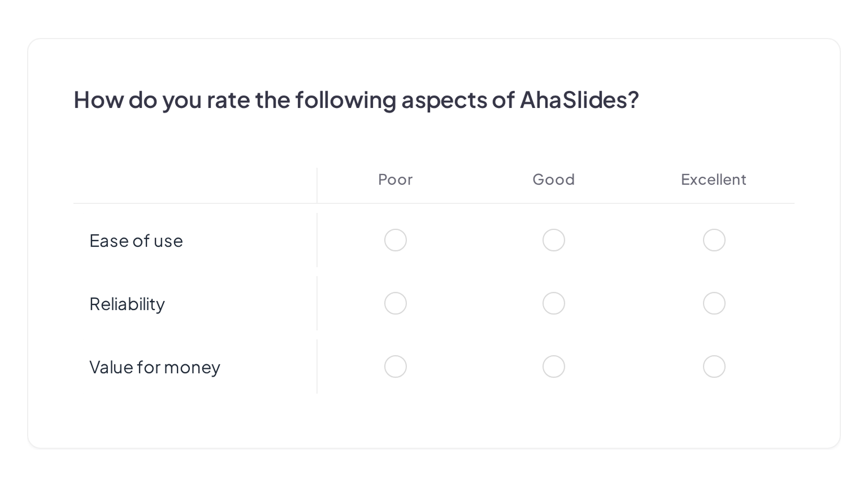Rate Ease of use as Excellent
Screen dimensions: 868x488
[x=714, y=240]
